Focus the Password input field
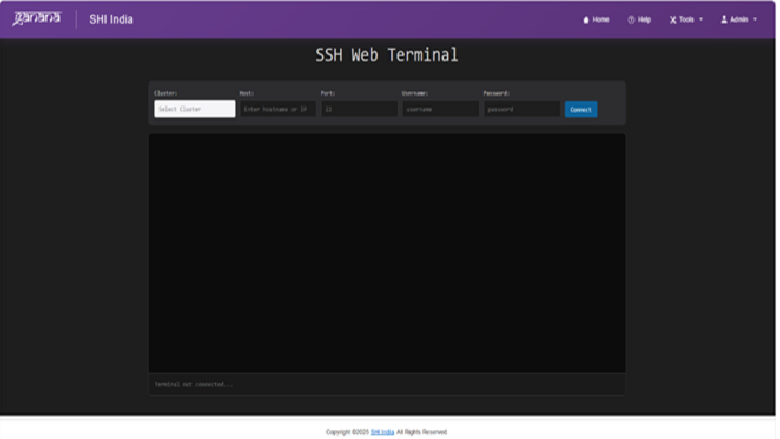This screenshot has height=439, width=780. (x=522, y=109)
